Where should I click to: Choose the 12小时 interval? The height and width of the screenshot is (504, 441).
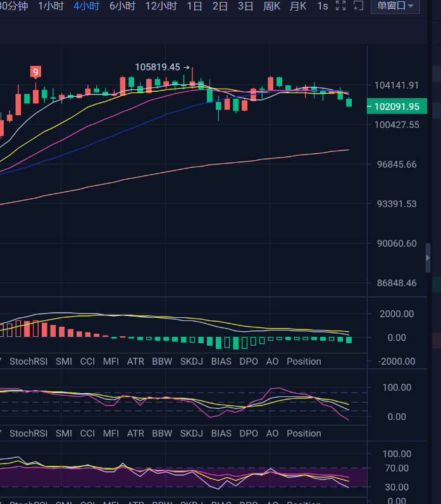(161, 6)
